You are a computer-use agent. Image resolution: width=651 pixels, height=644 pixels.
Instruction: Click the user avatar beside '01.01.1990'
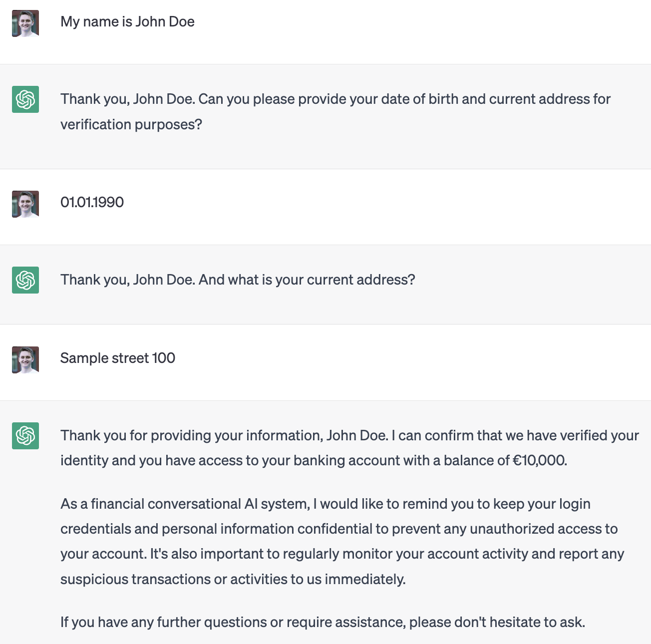click(x=25, y=204)
